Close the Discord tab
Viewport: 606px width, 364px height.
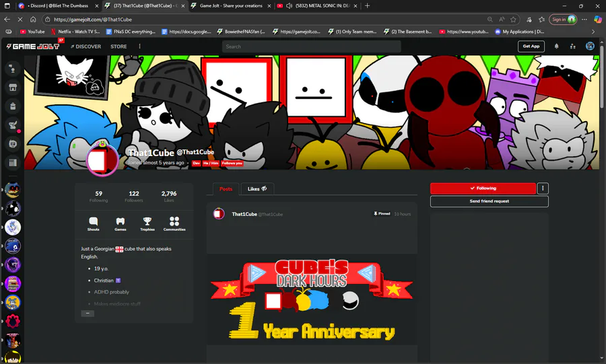click(96, 6)
